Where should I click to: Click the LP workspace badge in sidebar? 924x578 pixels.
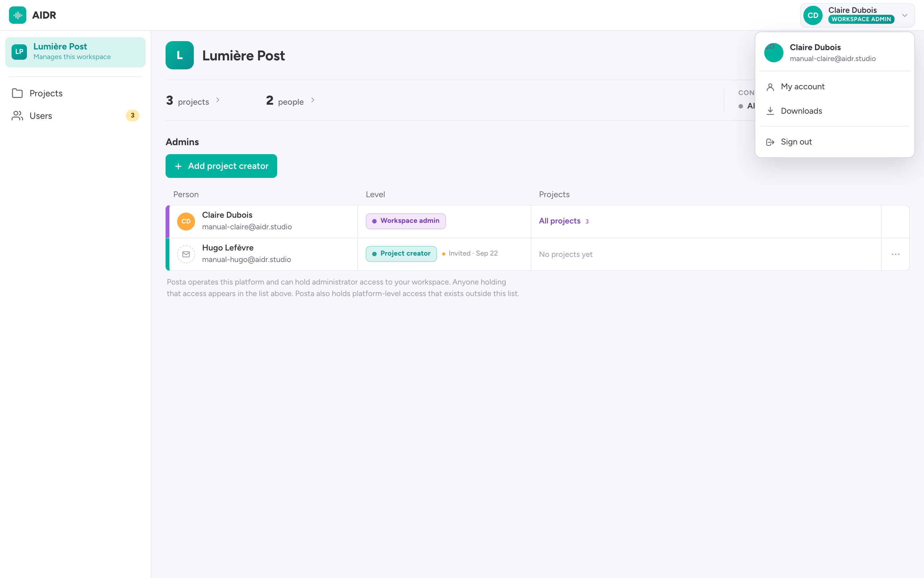[19, 52]
